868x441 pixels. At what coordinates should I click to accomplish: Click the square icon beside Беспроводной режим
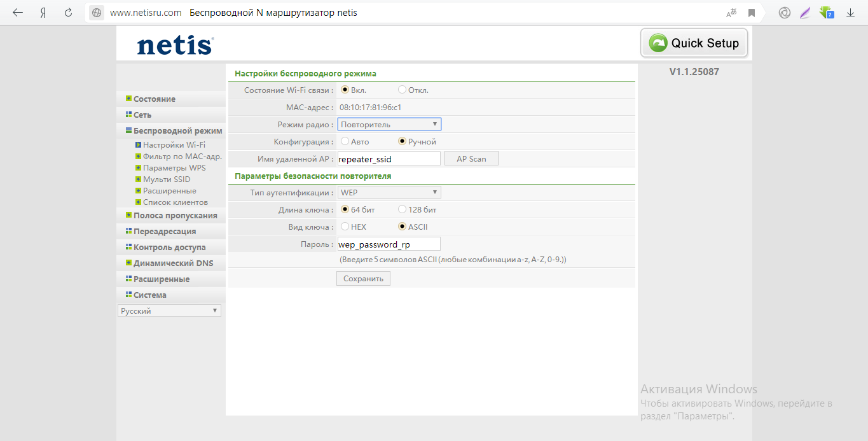click(128, 130)
